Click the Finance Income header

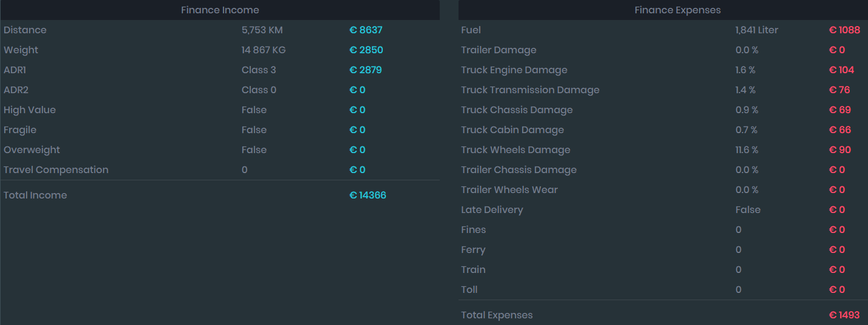(220, 10)
